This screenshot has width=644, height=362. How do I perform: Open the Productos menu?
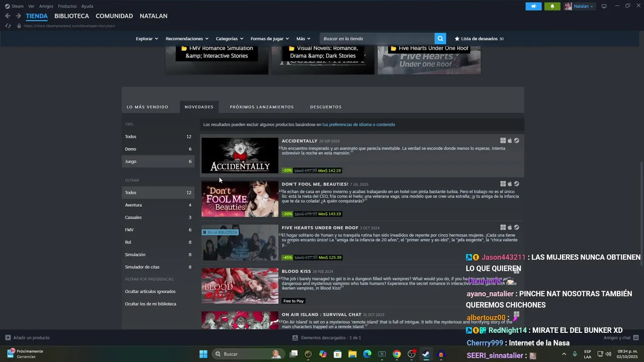[x=67, y=6]
